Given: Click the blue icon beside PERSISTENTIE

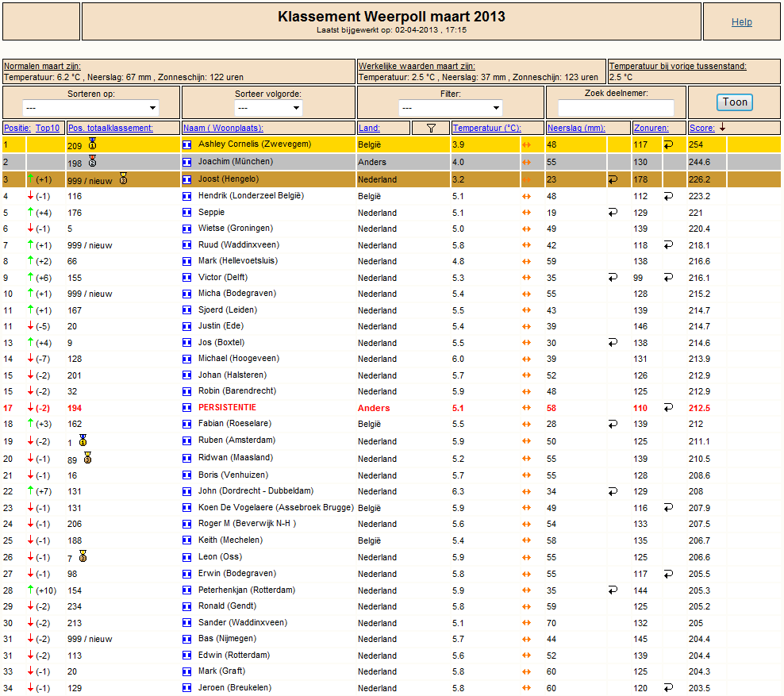Looking at the screenshot, I should pyautogui.click(x=187, y=408).
